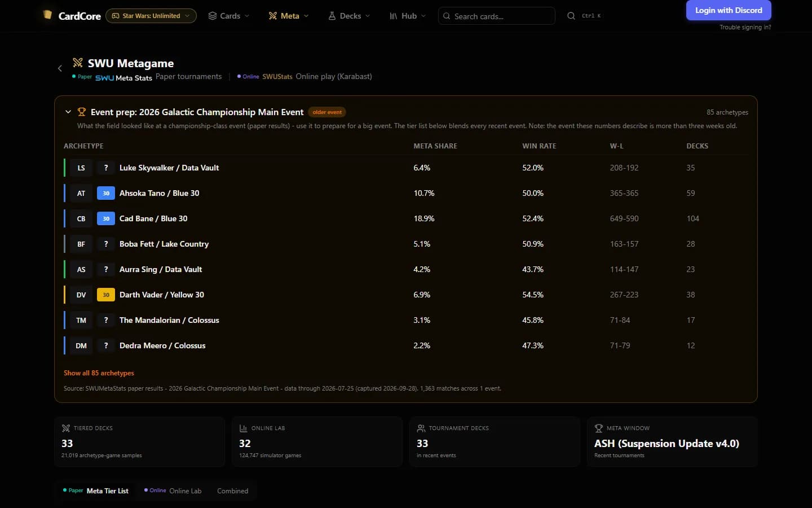The image size is (812, 508).
Task: Click the WIN RATE column header
Action: 539,146
